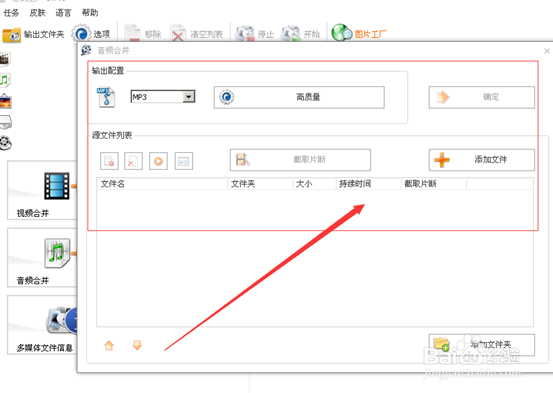Click the media info icon in source list
Screen dimensions: 553x393
[x=184, y=161]
